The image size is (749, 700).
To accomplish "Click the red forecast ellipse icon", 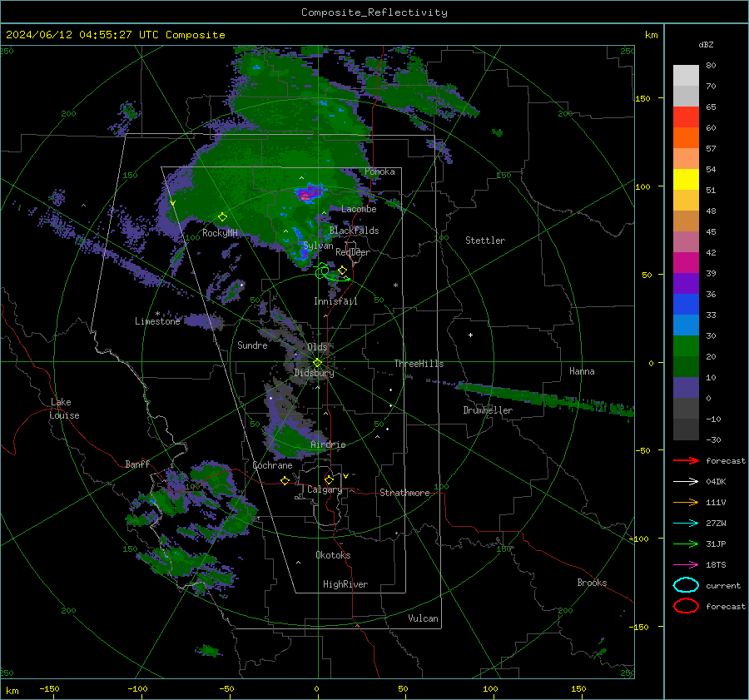I will [x=686, y=606].
